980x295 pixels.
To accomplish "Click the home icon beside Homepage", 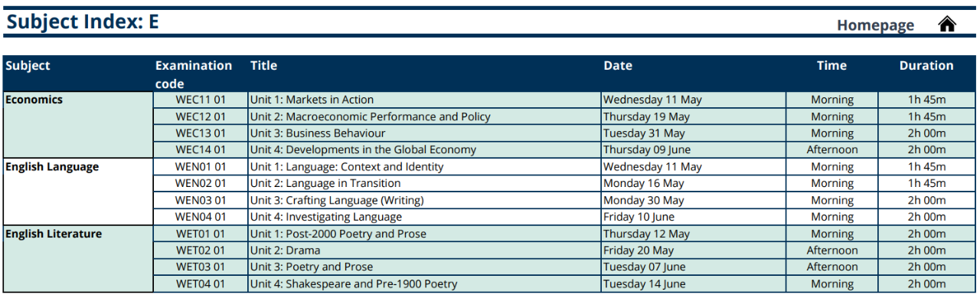I will 947,25.
